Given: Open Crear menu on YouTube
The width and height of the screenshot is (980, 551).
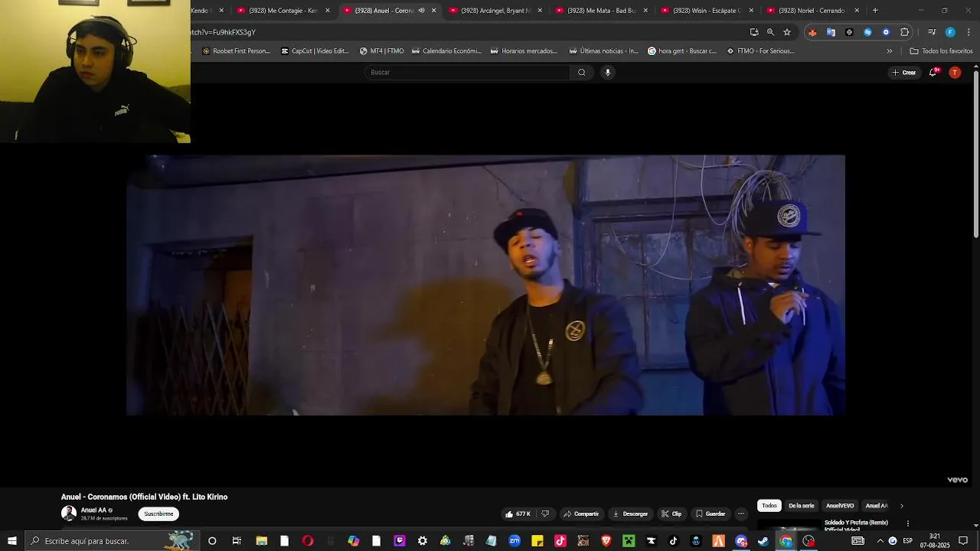Looking at the screenshot, I should [904, 72].
